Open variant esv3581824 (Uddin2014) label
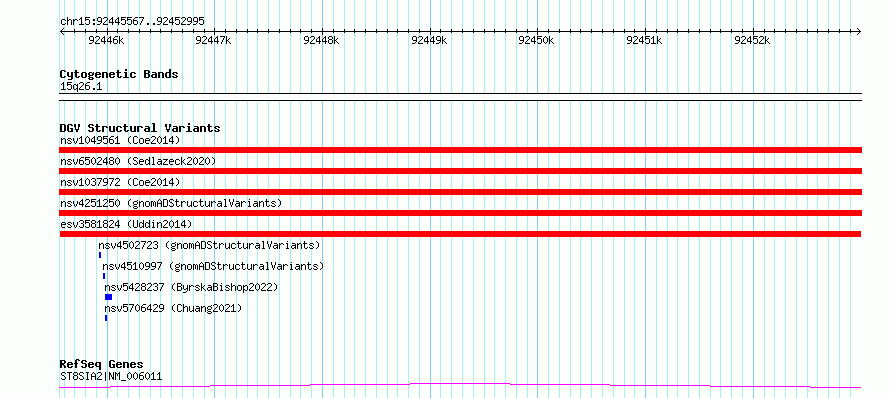Image resolution: width=890 pixels, height=398 pixels. [x=126, y=224]
